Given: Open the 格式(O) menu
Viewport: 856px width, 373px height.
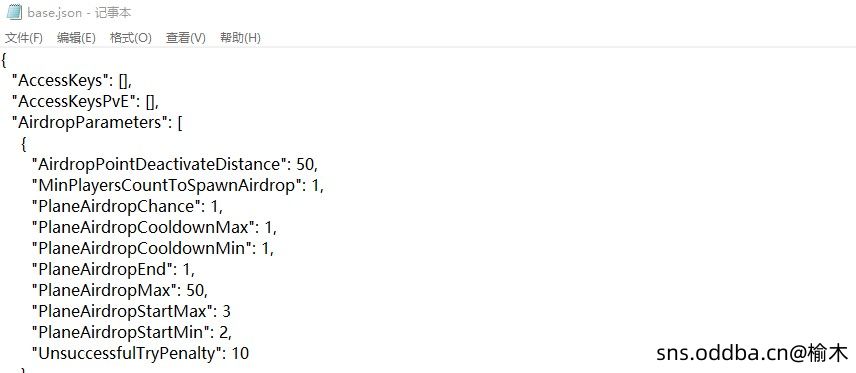Looking at the screenshot, I should pos(130,38).
